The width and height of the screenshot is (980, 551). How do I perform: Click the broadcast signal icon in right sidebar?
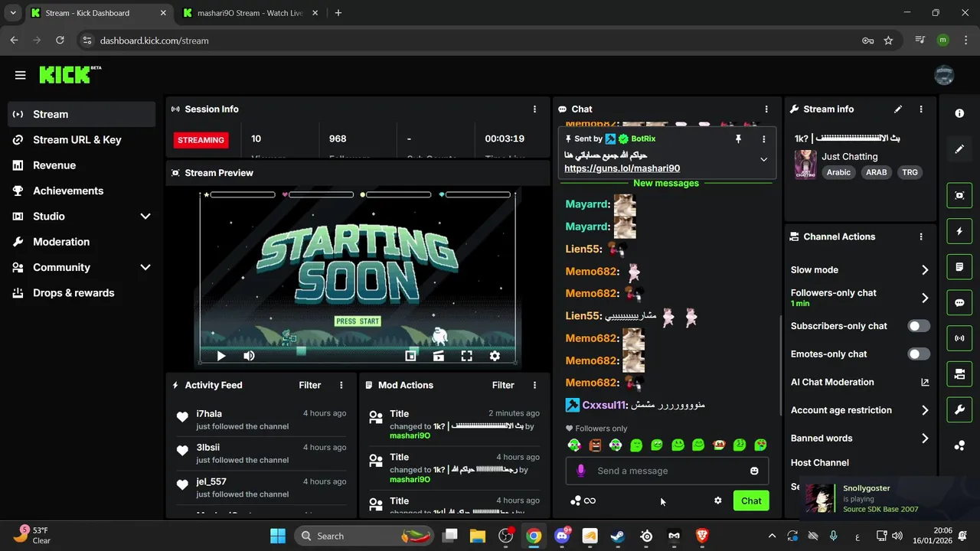pyautogui.click(x=959, y=337)
